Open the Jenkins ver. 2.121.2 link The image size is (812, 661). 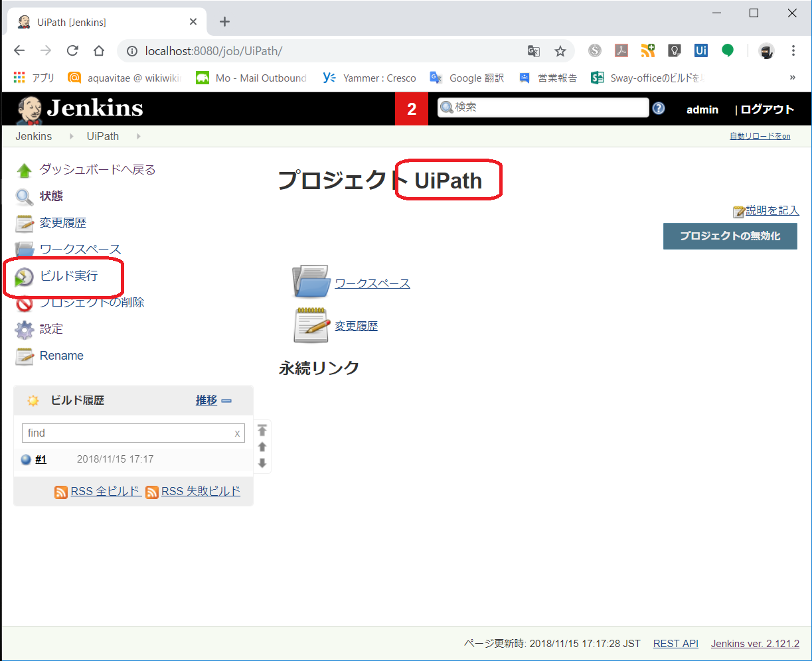coord(755,644)
